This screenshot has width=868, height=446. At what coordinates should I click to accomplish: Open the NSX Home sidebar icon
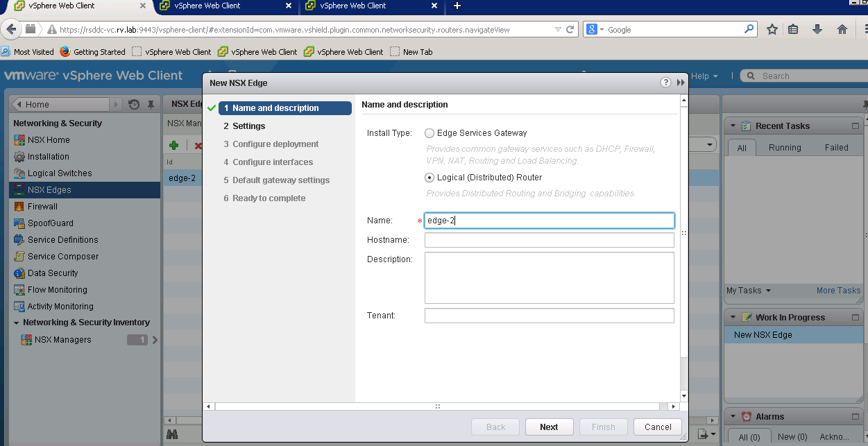[19, 140]
